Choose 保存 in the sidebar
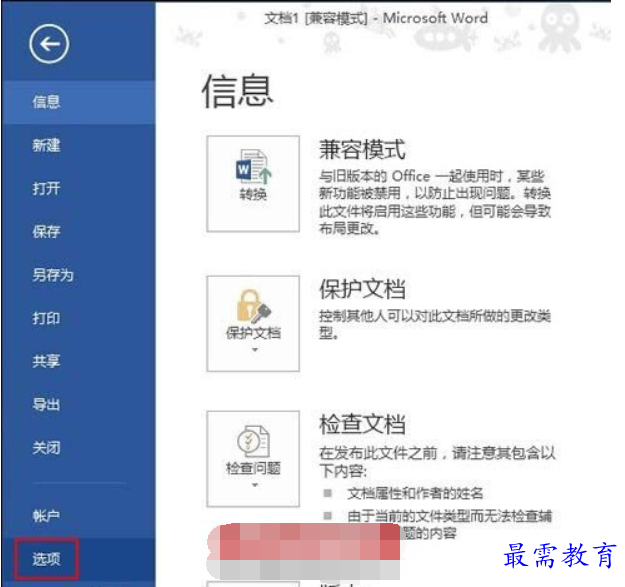The image size is (625, 587). (x=79, y=232)
